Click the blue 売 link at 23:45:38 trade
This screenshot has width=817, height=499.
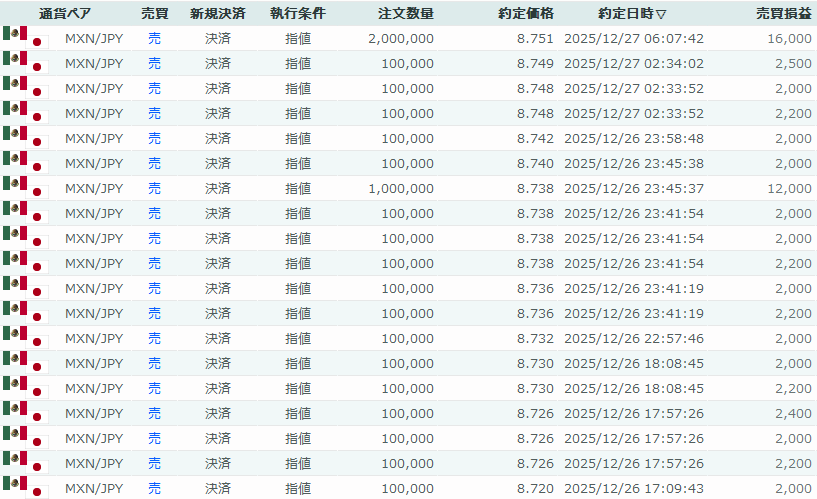point(154,163)
